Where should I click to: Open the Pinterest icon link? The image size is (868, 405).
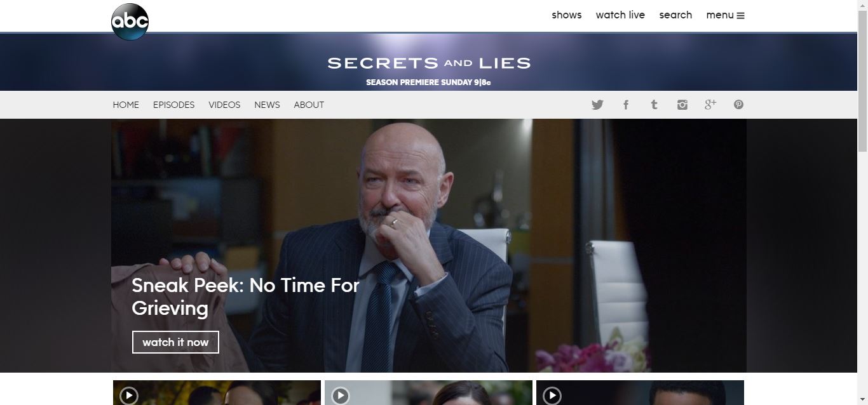click(738, 105)
